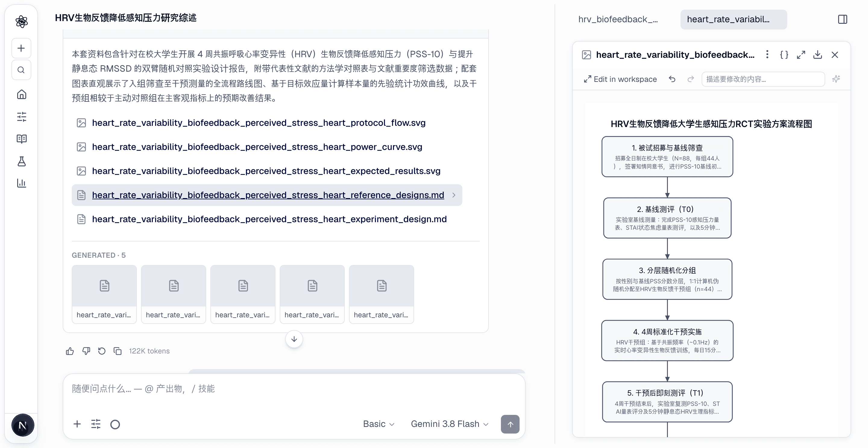Give a thumbs up to the response
868x448 pixels.
click(x=70, y=351)
